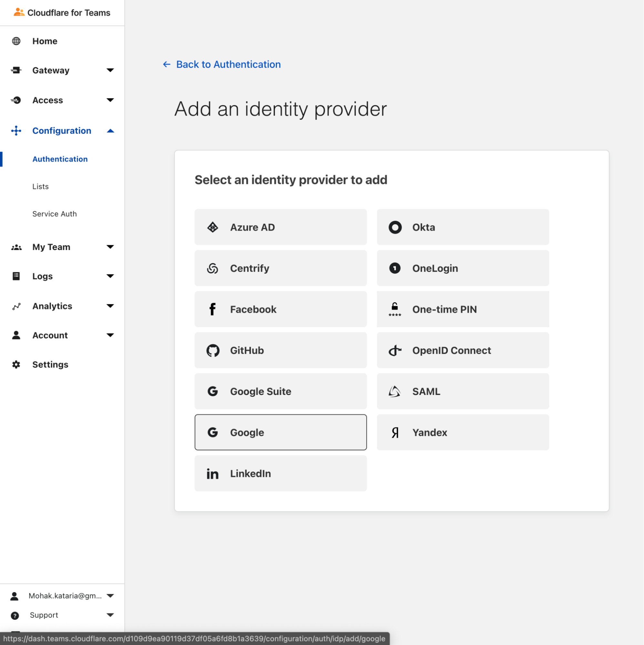Viewport: 644px width, 645px height.
Task: Click Back to Authentication link
Action: 228,64
